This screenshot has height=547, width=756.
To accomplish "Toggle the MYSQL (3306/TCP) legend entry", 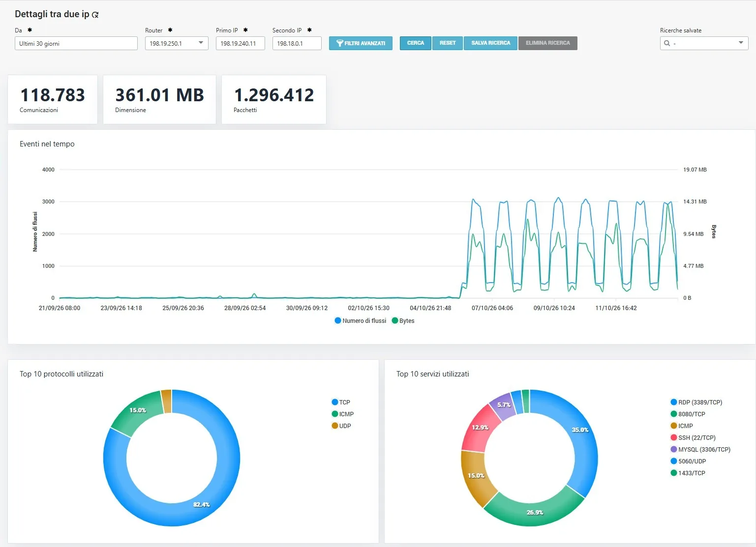I will [700, 449].
